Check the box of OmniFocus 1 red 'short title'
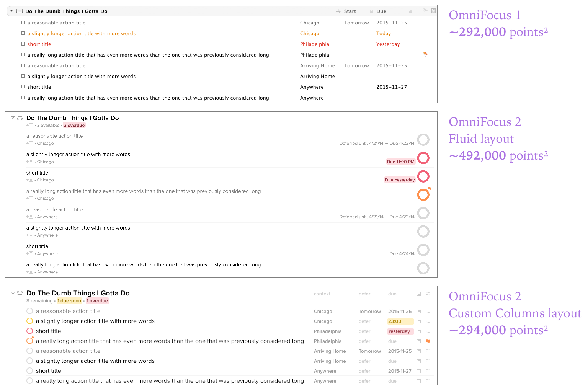This screenshot has width=588, height=390. 23,44
